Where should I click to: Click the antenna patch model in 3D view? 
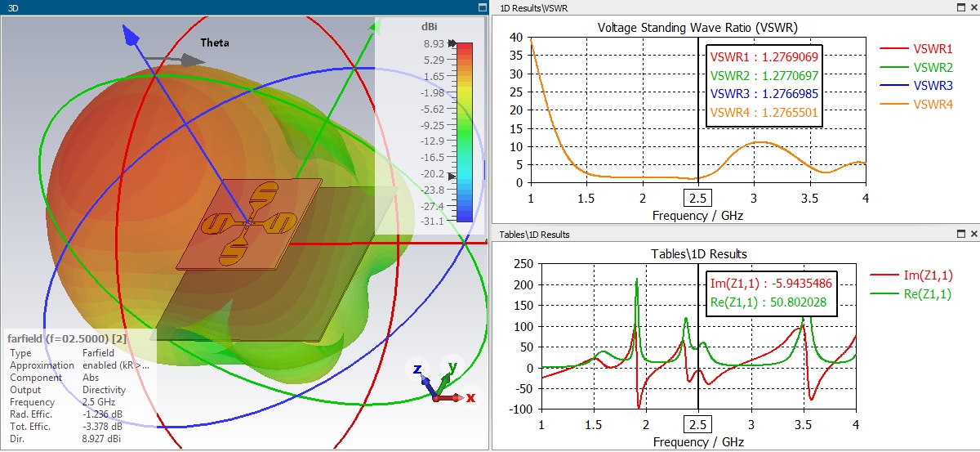pyautogui.click(x=250, y=223)
